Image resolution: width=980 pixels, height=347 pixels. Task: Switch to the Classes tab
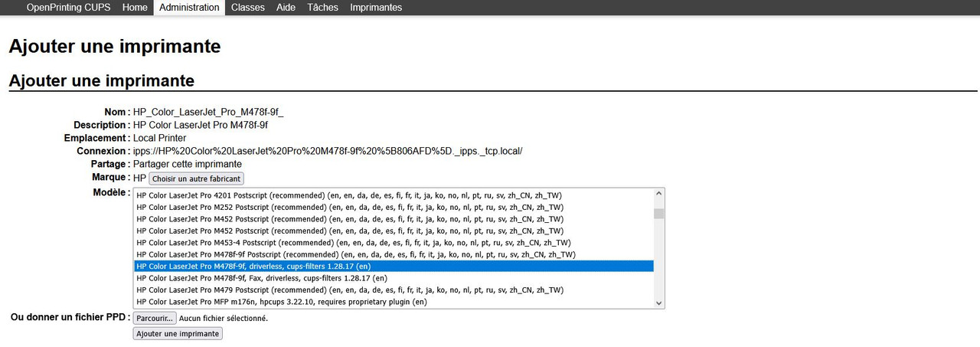click(x=248, y=8)
